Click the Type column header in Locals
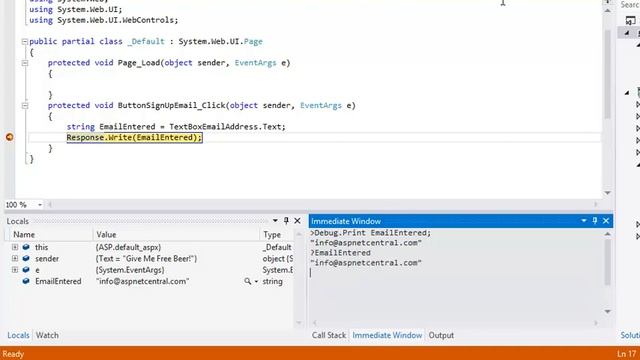The height and width of the screenshot is (360, 640). tap(276, 235)
